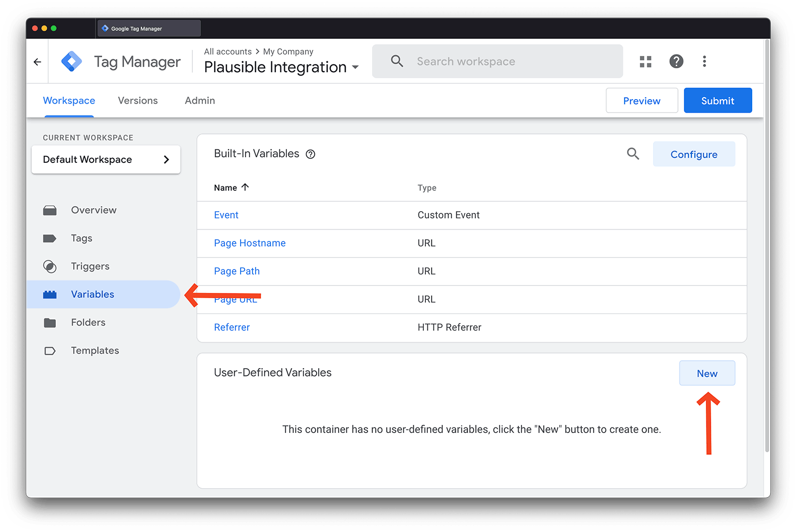
Task: Click the Submit button
Action: pos(717,101)
